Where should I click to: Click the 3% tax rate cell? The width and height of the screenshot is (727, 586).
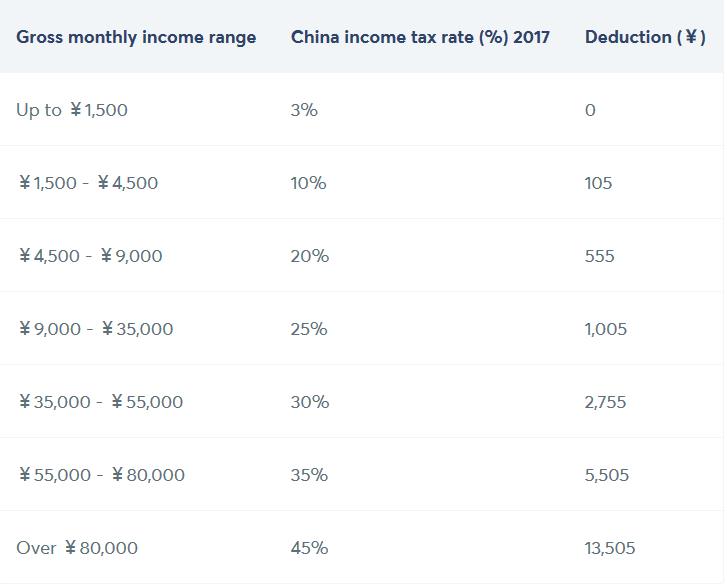304,110
